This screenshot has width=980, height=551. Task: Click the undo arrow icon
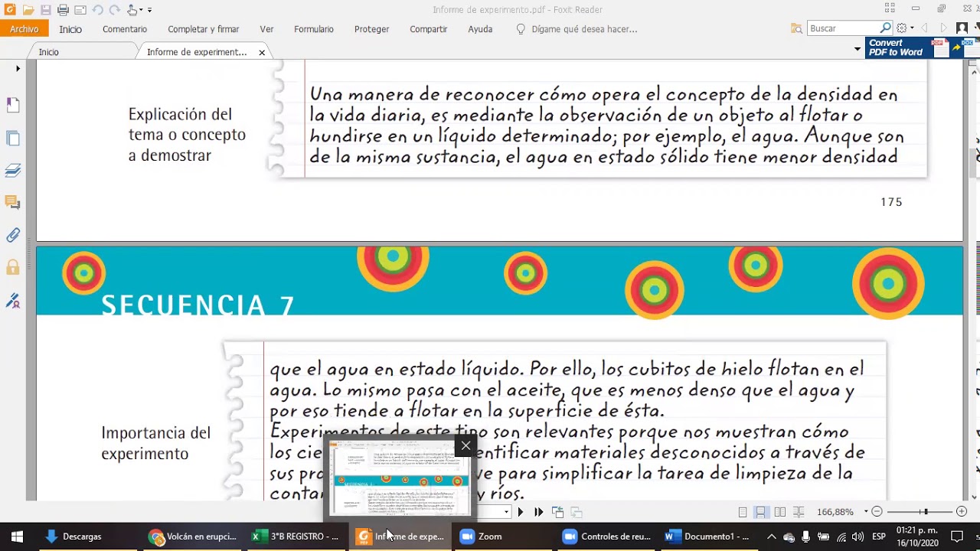98,10
